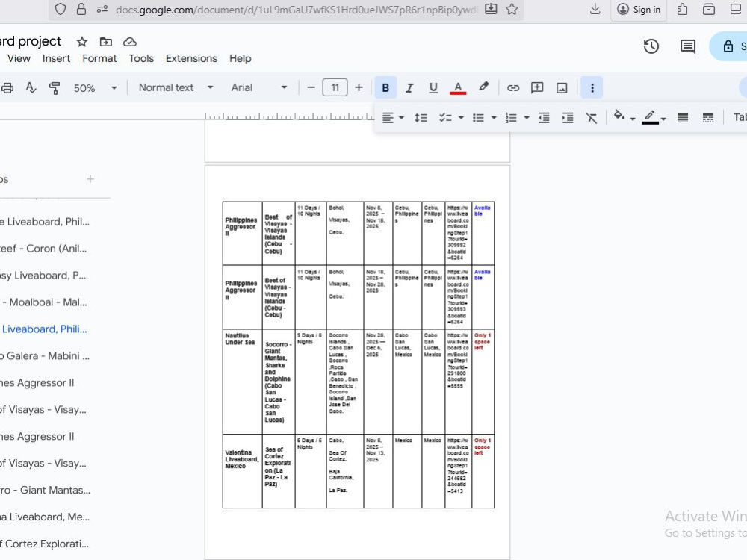747x560 pixels.
Task: Clear formatting
Action: point(591,118)
